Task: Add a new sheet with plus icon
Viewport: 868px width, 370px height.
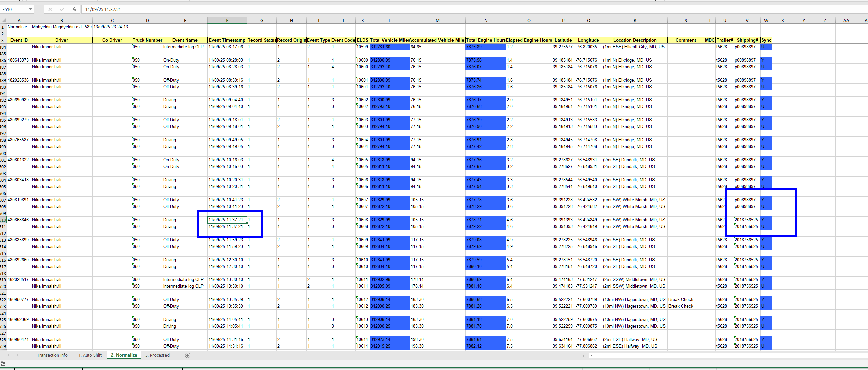Action: tap(188, 355)
